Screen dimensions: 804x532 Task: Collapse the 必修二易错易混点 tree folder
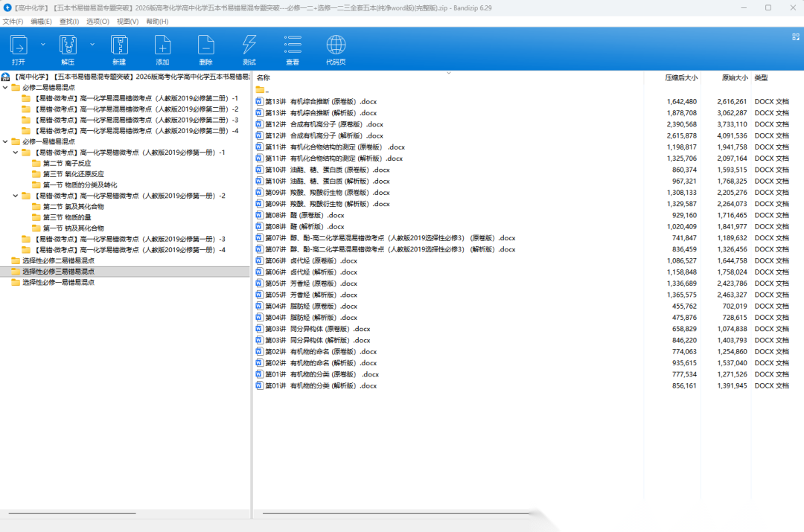point(5,88)
